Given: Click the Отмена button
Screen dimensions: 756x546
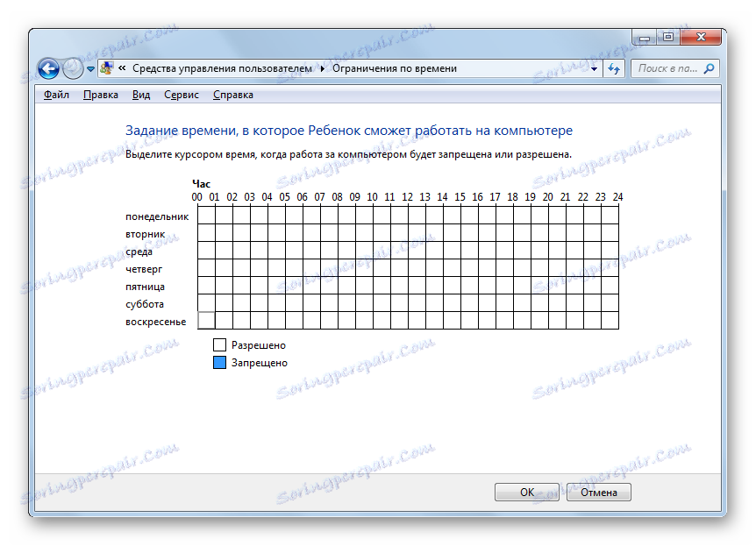Looking at the screenshot, I should (x=599, y=492).
